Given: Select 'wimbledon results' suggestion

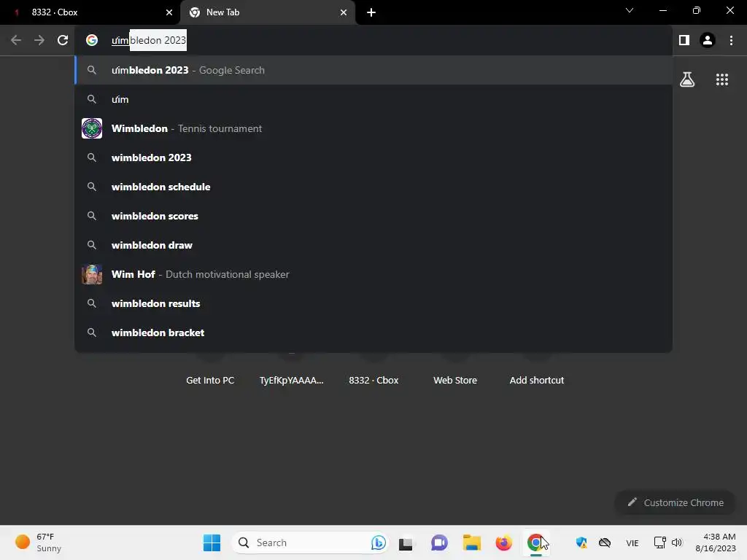Looking at the screenshot, I should point(373,303).
